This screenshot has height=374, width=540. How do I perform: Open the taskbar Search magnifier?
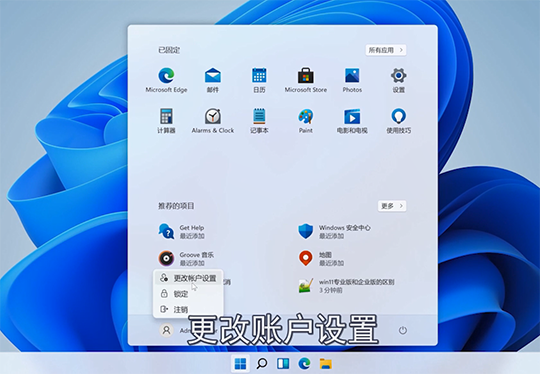tap(262, 363)
